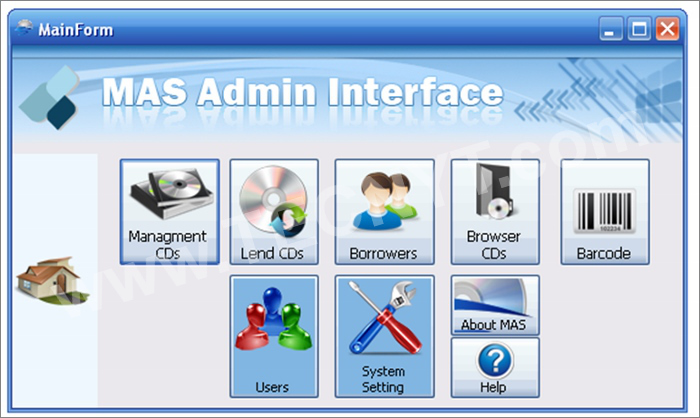Click the "Managment CDs" text label
Screen dimensions: 700x418
pos(167,245)
